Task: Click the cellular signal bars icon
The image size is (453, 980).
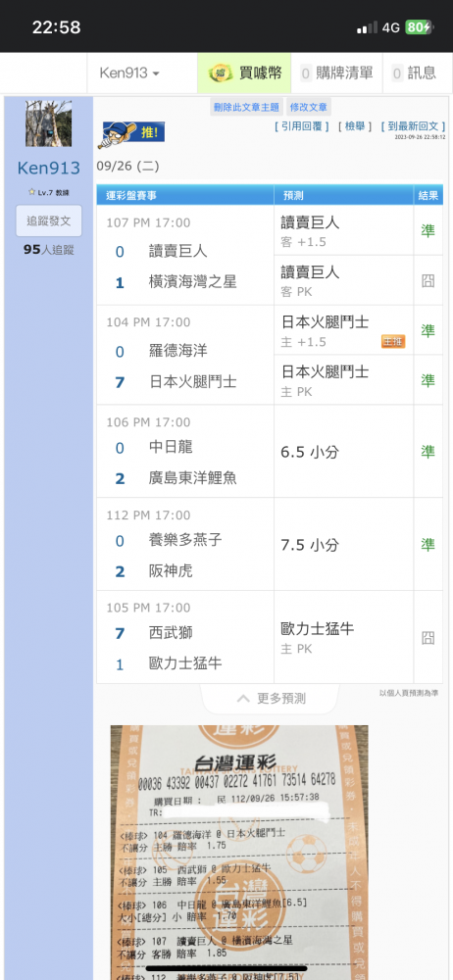Action: (x=368, y=27)
